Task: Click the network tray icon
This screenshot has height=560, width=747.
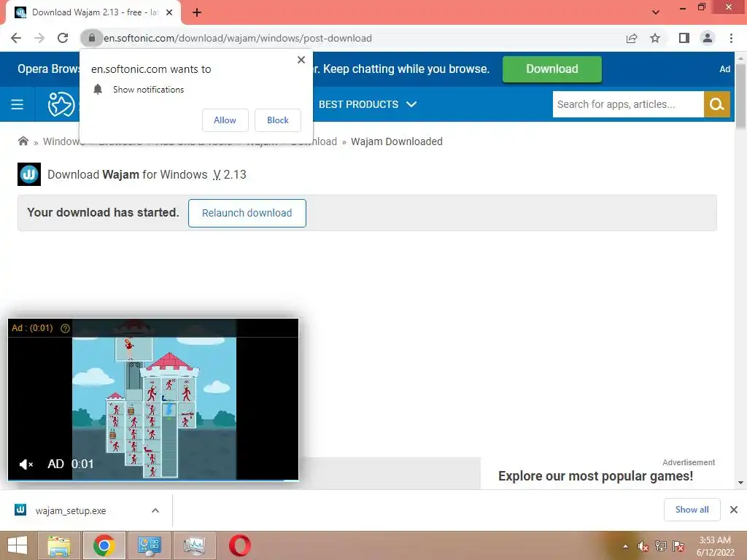Action: pyautogui.click(x=661, y=546)
